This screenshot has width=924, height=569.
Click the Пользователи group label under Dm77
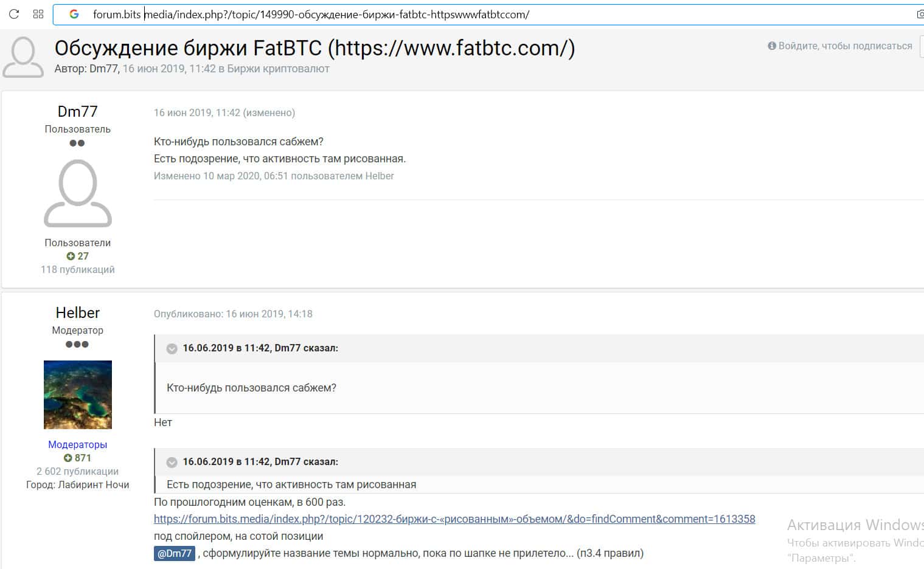tap(78, 243)
